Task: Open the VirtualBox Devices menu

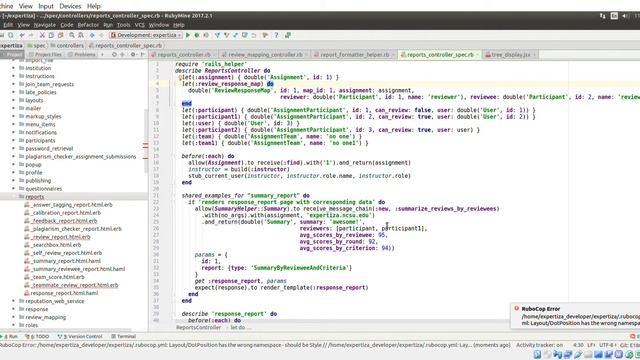Action: tap(70, 6)
